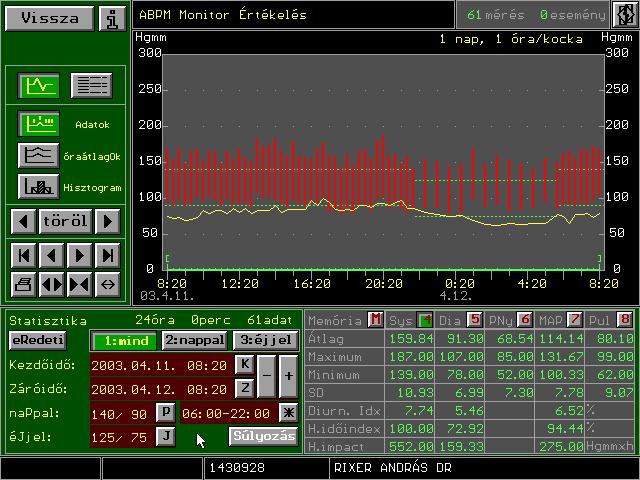Click the printer icon

coord(23,284)
